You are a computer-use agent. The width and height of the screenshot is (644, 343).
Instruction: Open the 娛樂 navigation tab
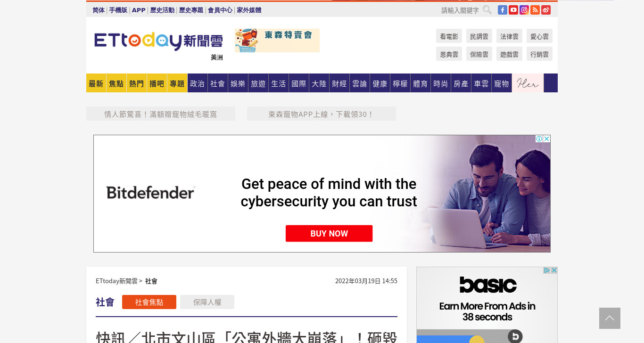[238, 83]
